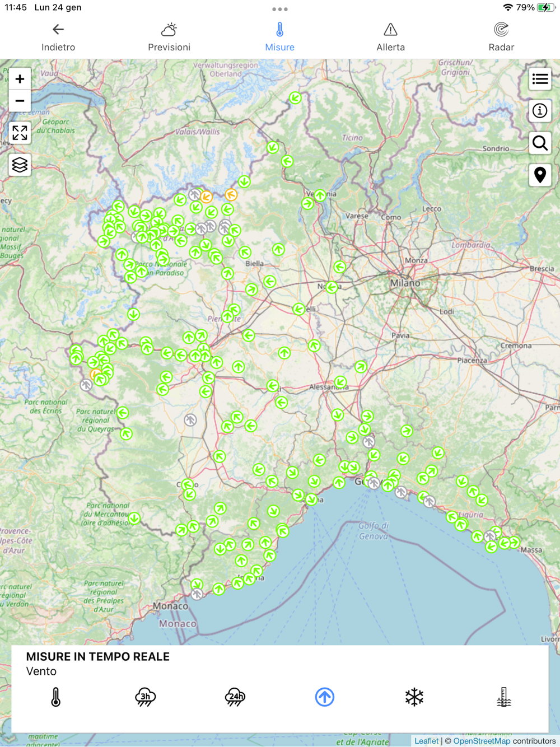Open the map layers selector
Viewport: 560px width, 747px height.
pos(20,165)
